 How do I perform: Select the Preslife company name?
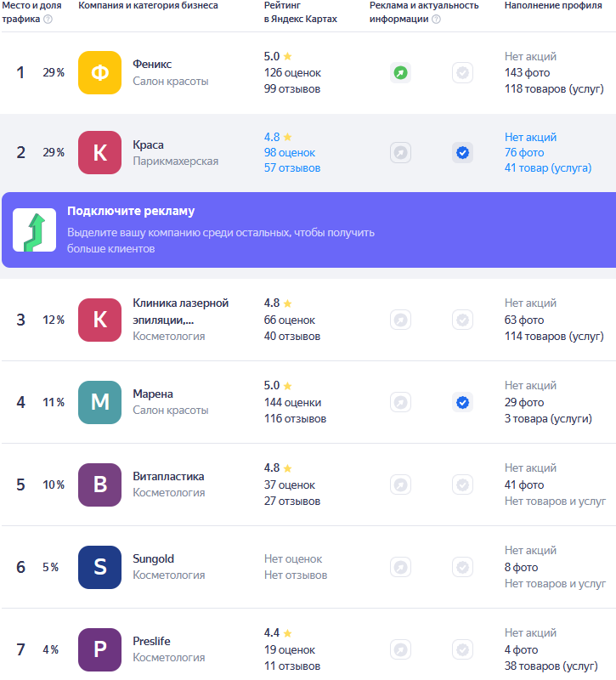click(151, 641)
